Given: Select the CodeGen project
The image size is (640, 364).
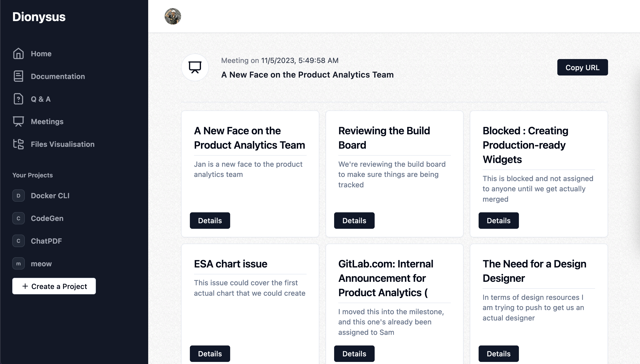Looking at the screenshot, I should click(47, 218).
